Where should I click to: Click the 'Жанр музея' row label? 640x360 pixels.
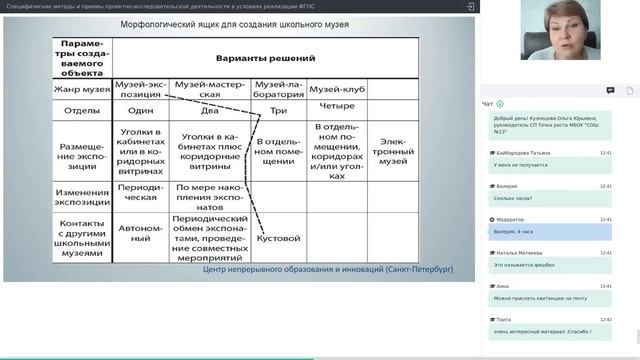click(x=82, y=89)
